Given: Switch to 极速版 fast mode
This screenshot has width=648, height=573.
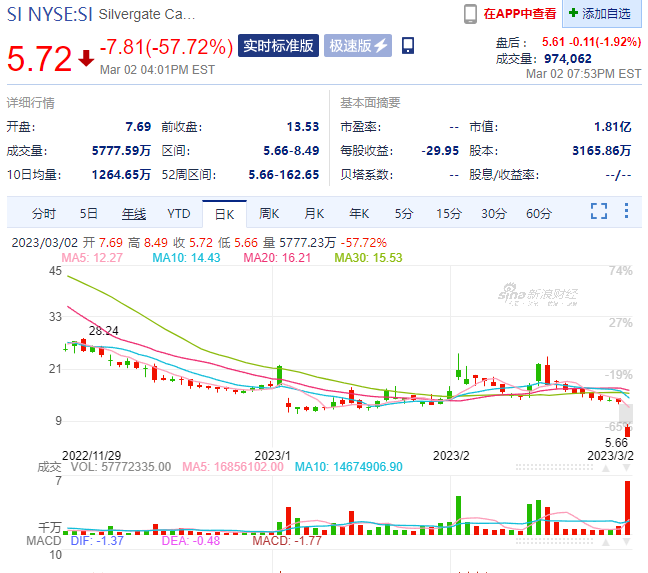Looking at the screenshot, I should tap(357, 45).
